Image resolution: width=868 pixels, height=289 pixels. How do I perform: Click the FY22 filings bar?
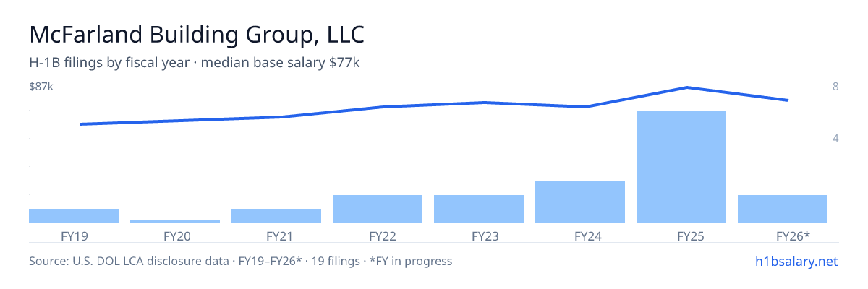(378, 209)
